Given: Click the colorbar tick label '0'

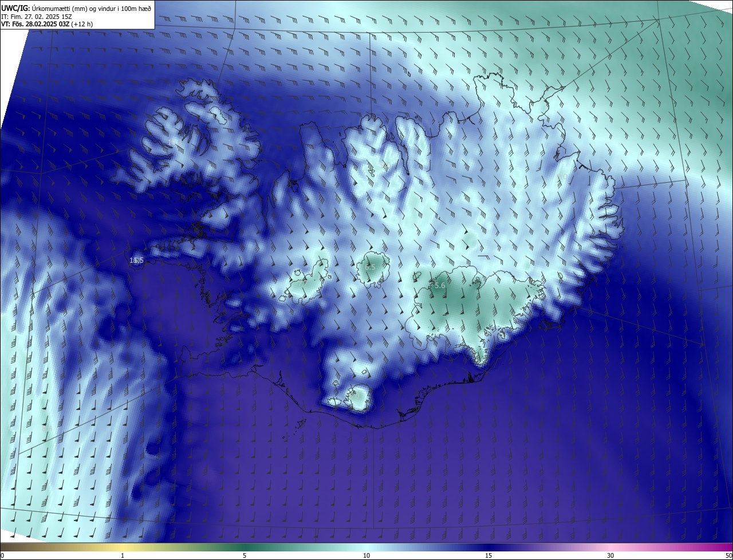Looking at the screenshot, I should (2, 555).
